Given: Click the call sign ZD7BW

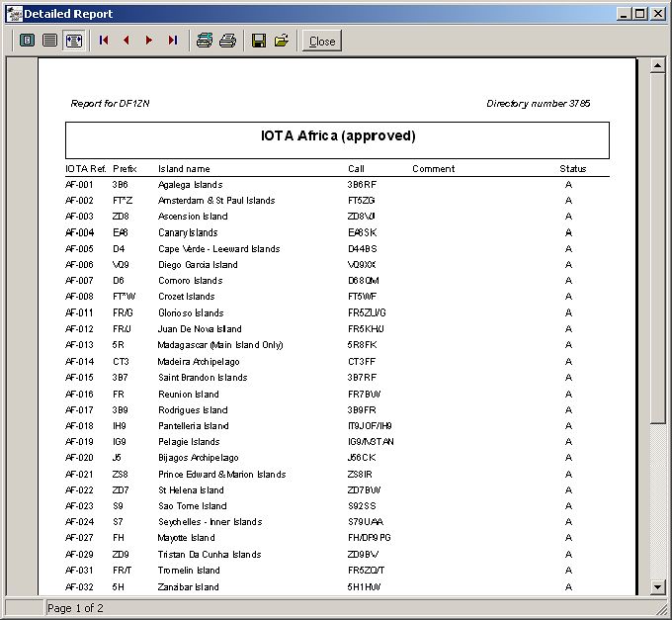Looking at the screenshot, I should [365, 490].
